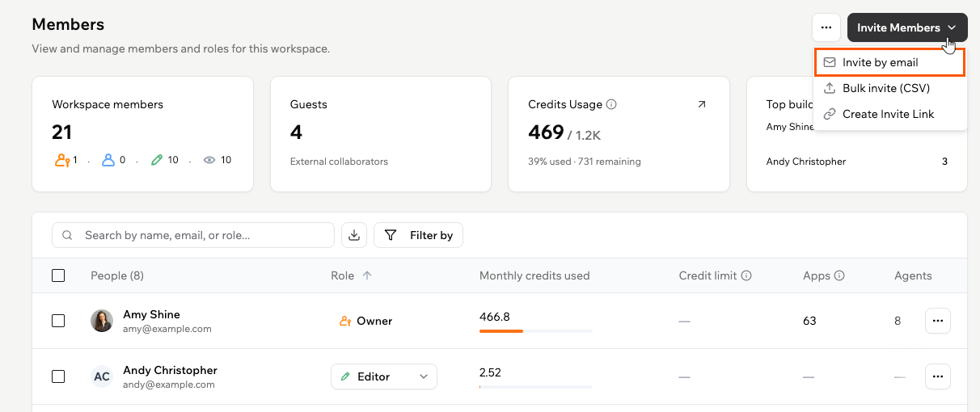Click the upload icon for Bulk invite
980x412 pixels.
[830, 88]
